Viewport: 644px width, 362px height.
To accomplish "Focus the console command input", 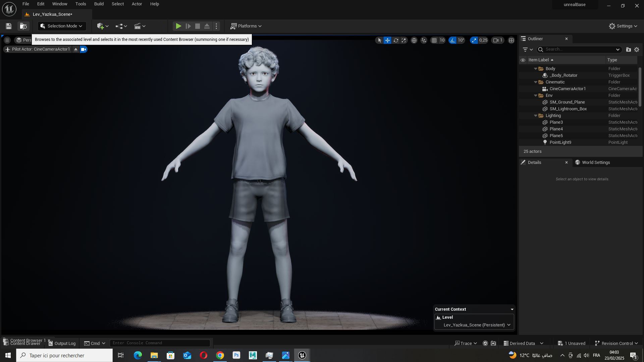I will pyautogui.click(x=160, y=343).
